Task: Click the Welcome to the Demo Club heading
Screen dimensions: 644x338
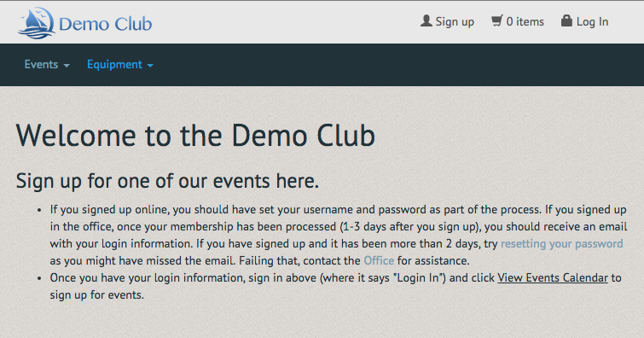Action: click(x=195, y=136)
